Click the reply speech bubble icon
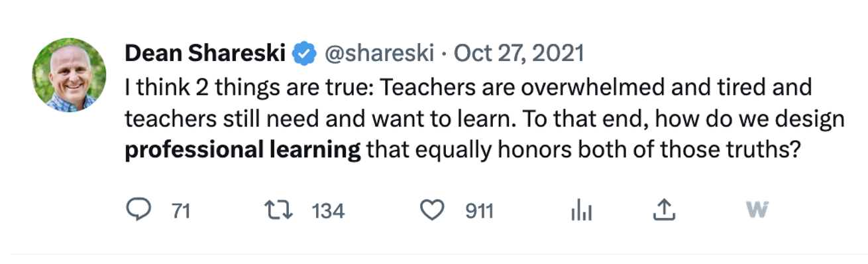 tap(138, 211)
